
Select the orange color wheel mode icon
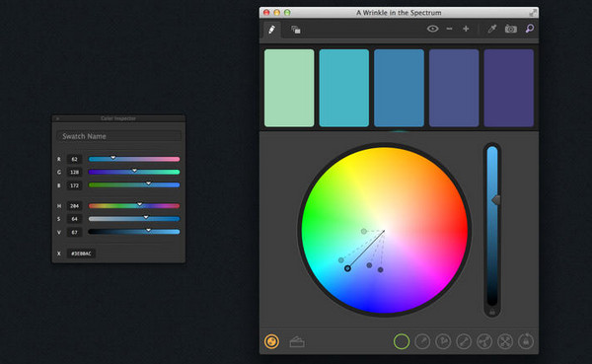pyautogui.click(x=271, y=341)
